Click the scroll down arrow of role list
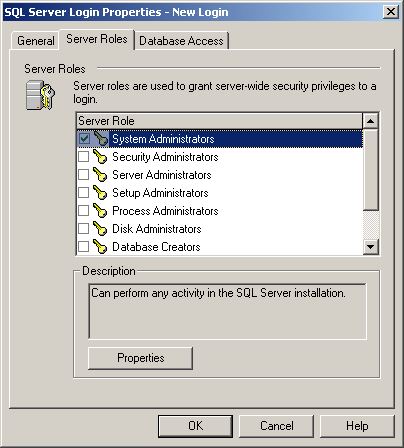This screenshot has width=404, height=448. pyautogui.click(x=370, y=247)
